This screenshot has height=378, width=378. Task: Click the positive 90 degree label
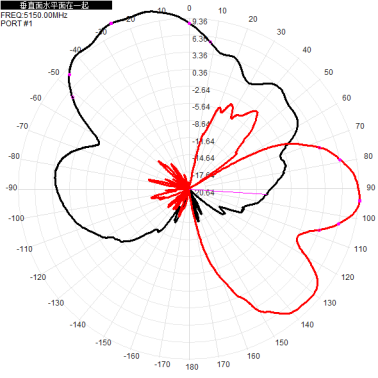(371, 187)
